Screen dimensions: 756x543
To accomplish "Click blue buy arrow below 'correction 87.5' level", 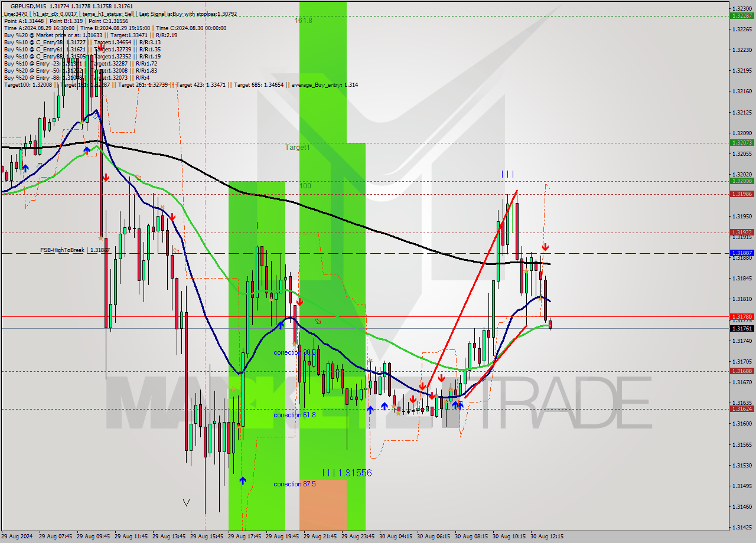I will [243, 480].
